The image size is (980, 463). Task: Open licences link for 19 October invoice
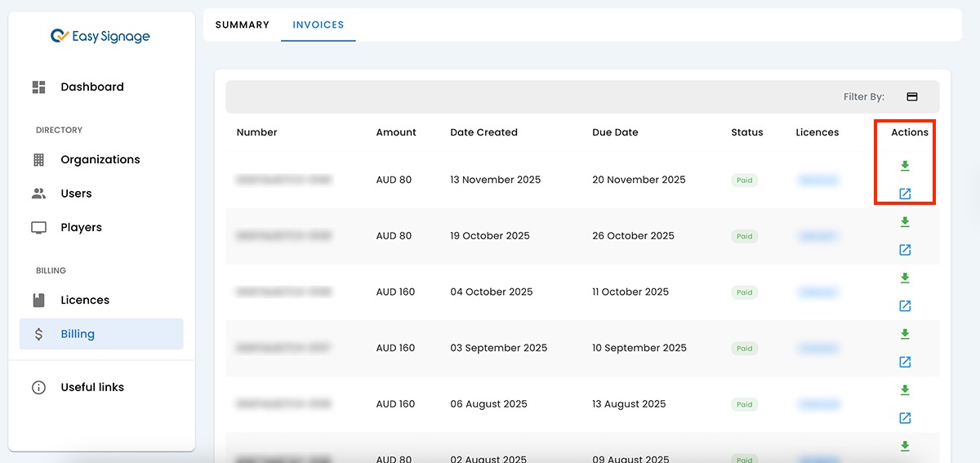point(817,236)
